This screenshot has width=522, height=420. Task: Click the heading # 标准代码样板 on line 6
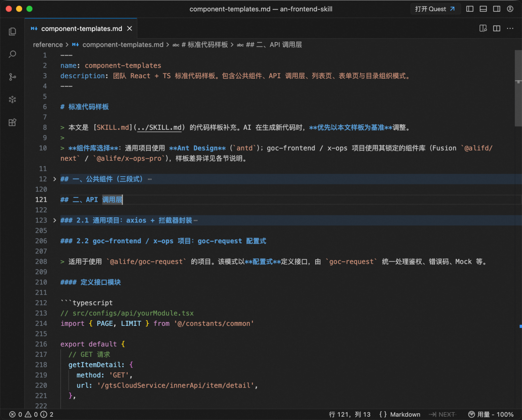85,107
